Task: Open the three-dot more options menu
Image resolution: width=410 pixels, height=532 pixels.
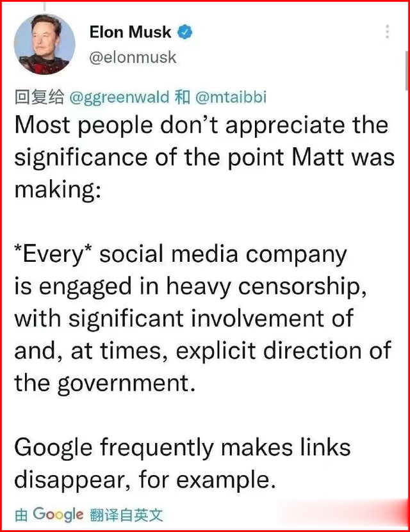Action: pyautogui.click(x=388, y=31)
